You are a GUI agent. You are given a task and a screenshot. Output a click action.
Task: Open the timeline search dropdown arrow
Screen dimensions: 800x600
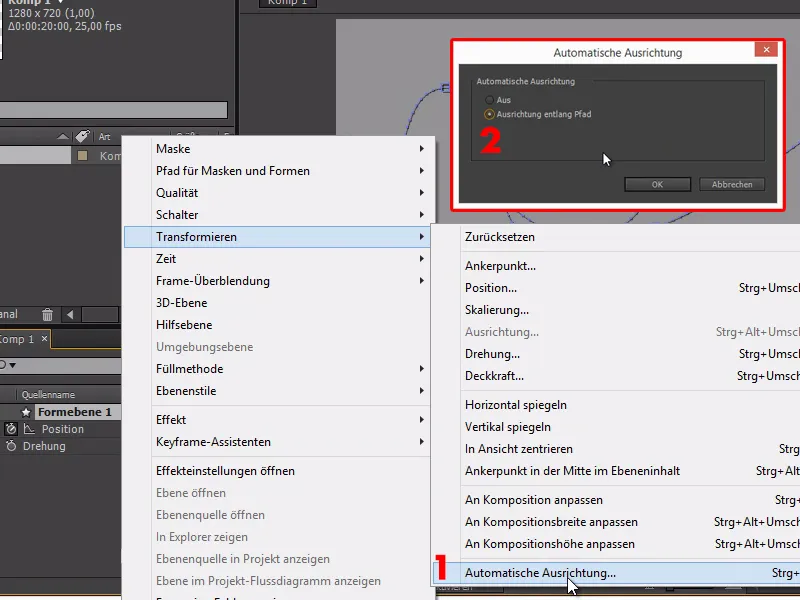pos(12,365)
